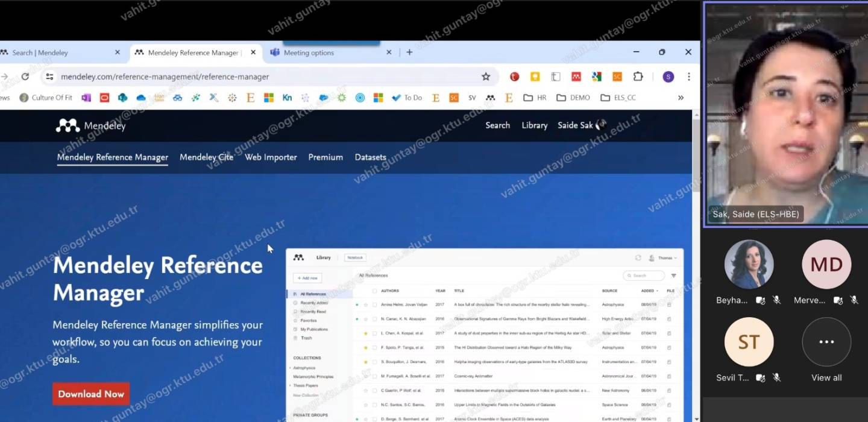Click the yellow Google Keep extension icon
This screenshot has width=868, height=422.
(535, 77)
